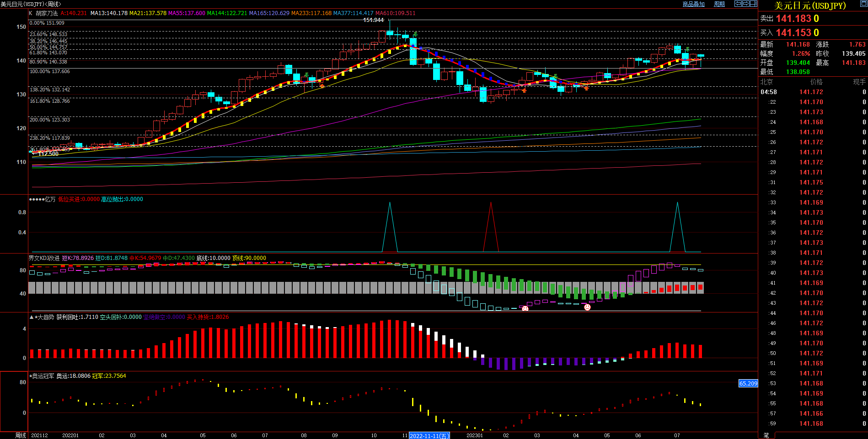Click the 大趋势 indicator panel title

tap(45, 317)
